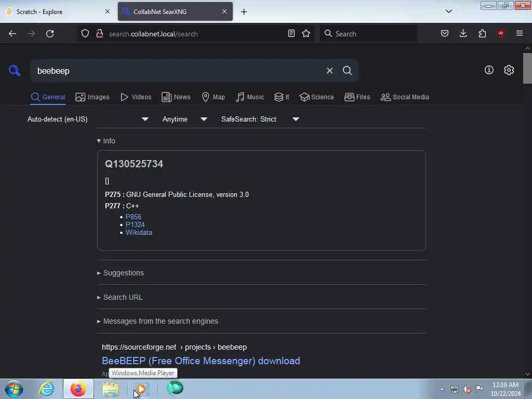This screenshot has height=399, width=532.
Task: Go back to the previous page
Action: [x=12, y=34]
